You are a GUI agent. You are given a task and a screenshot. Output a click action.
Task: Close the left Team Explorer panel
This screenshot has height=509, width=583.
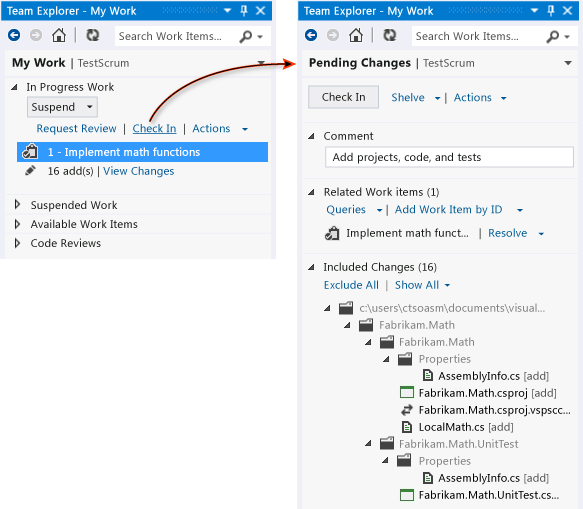point(261,11)
